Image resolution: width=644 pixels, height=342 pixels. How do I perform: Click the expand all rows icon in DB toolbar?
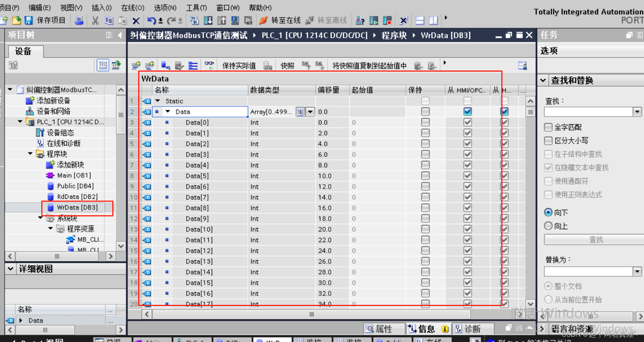[x=193, y=66]
